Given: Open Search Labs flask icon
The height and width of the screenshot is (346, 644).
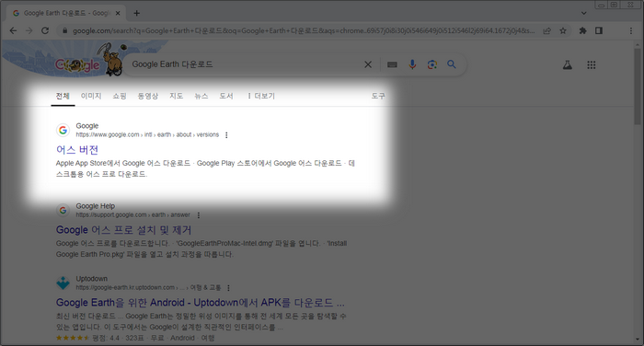Looking at the screenshot, I should 568,65.
